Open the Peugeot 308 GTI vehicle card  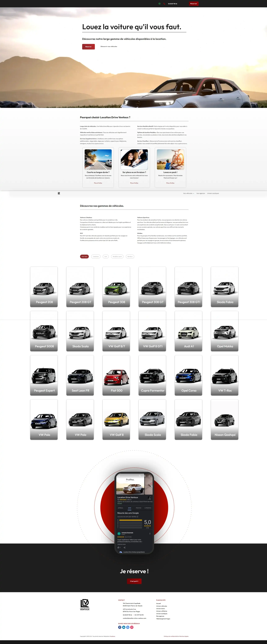tap(188, 287)
